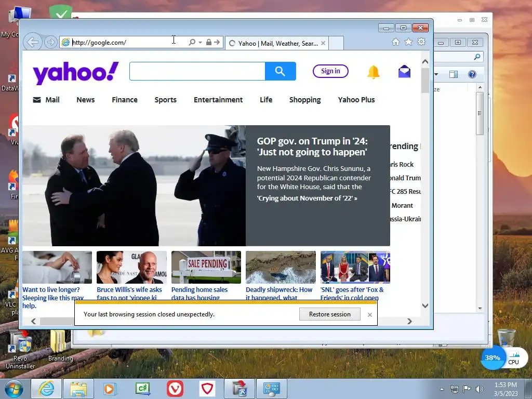Open a new blank tab
This screenshot has height=399, width=532.
pyautogui.click(x=336, y=43)
